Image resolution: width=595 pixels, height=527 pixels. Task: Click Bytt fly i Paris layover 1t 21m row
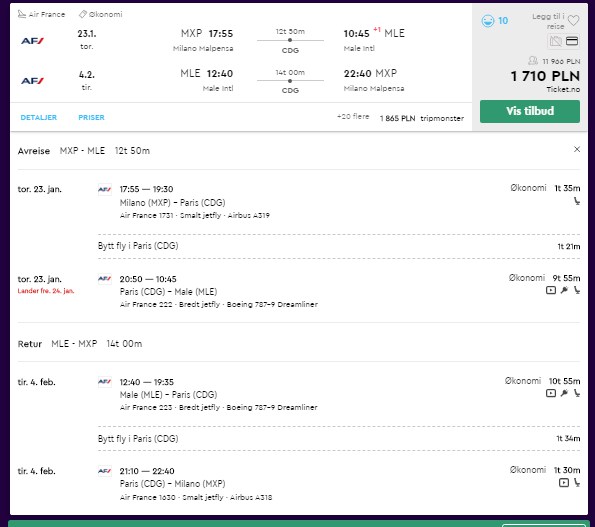point(339,246)
